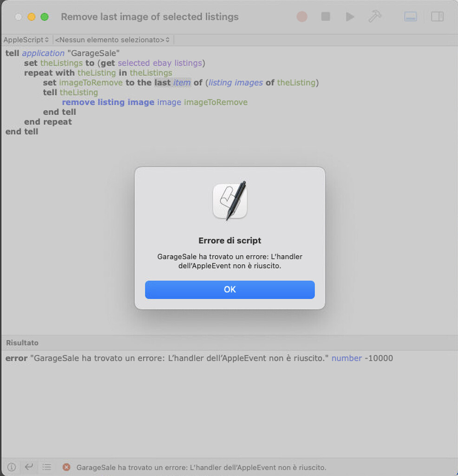Open the AppleScript language dropdown
The image size is (458, 476).
26,40
